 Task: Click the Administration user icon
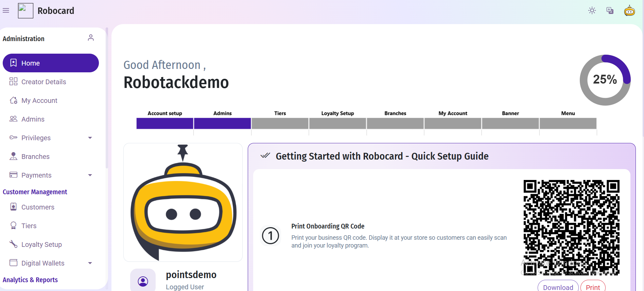click(91, 38)
